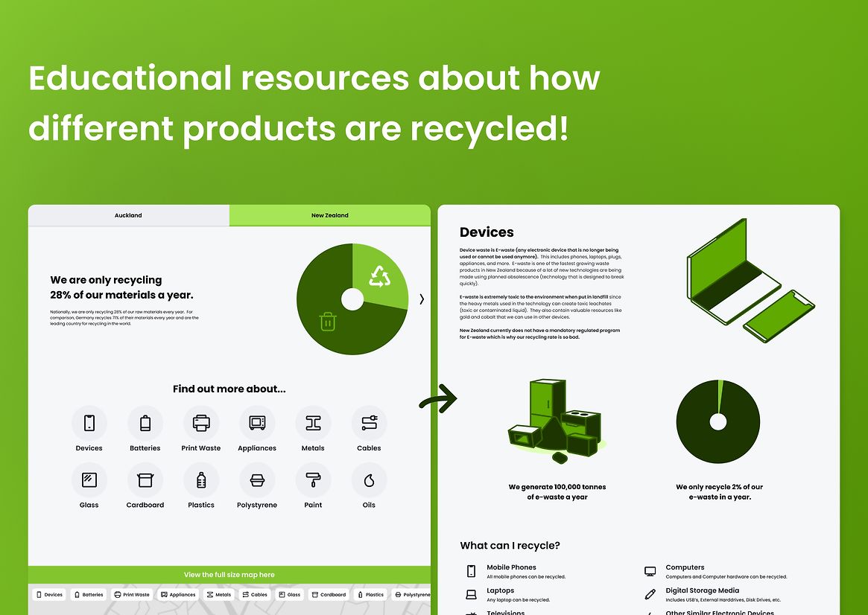The image size is (868, 615).
Task: Switch to the Auckland tab
Action: pos(128,216)
